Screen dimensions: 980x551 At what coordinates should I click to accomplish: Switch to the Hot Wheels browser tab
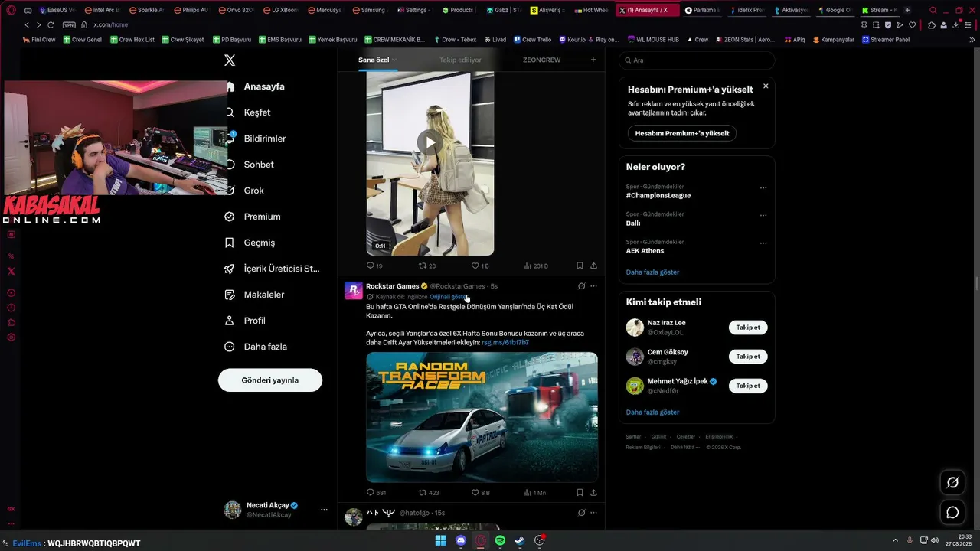click(592, 11)
